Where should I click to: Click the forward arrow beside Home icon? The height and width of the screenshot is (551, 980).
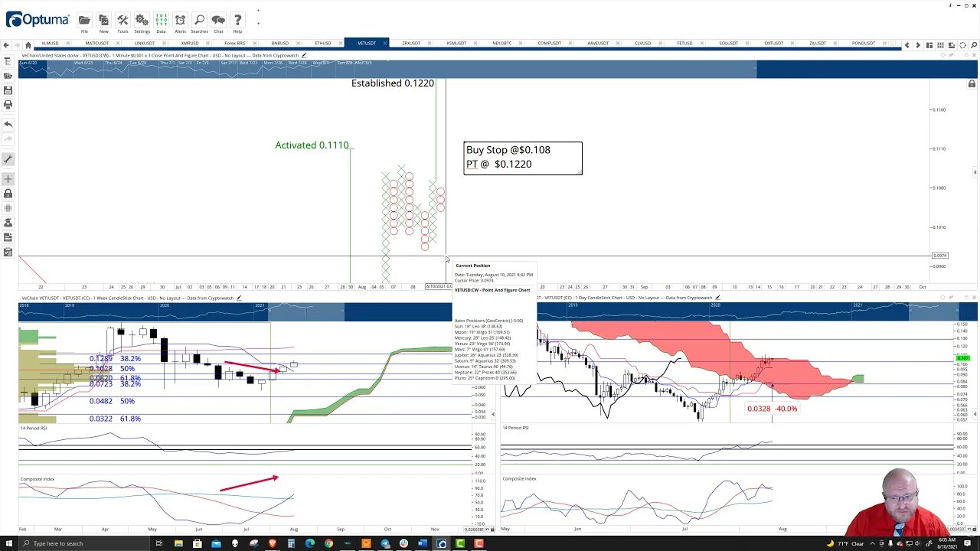coord(17,45)
